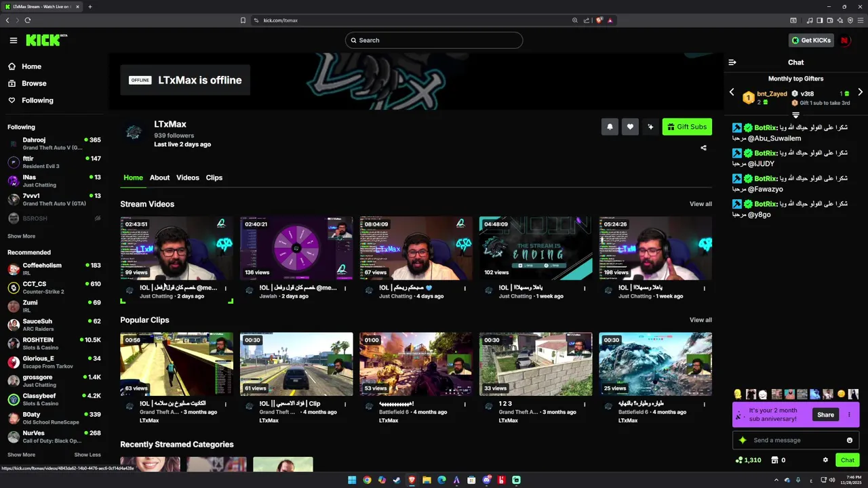Open the 05:24:26 stream video thumbnail
Viewport: 868px width, 488px height.
tap(655, 248)
